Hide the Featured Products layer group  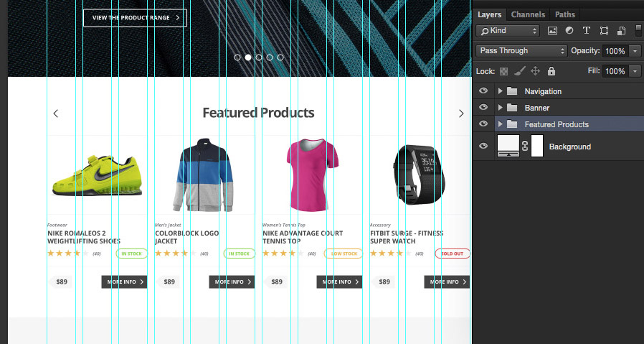(x=483, y=124)
